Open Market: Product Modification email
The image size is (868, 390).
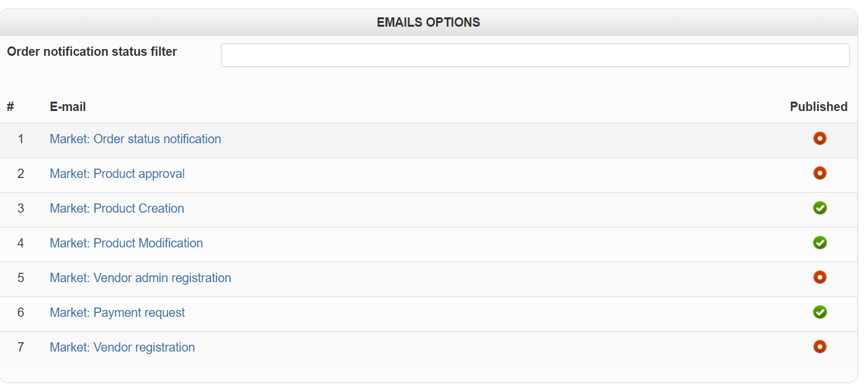click(126, 243)
